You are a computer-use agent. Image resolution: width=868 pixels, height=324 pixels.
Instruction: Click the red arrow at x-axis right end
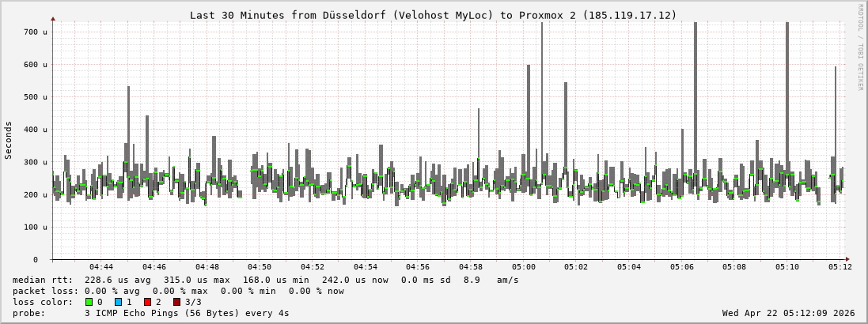tap(847, 259)
